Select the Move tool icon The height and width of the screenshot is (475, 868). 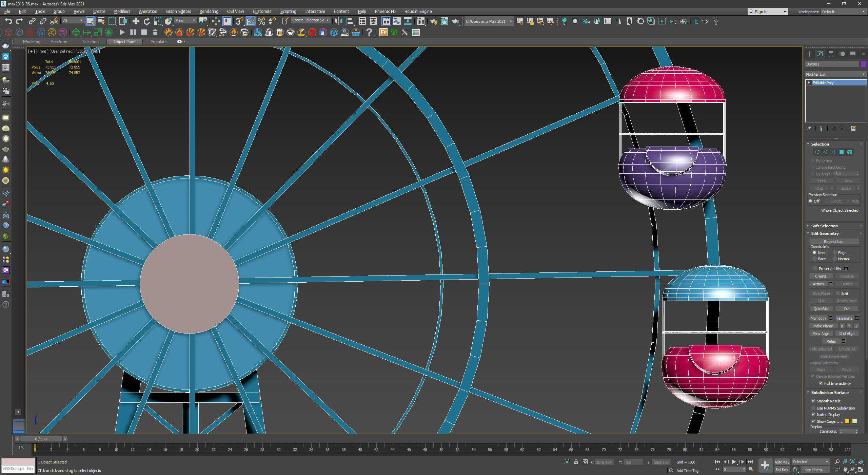click(x=136, y=21)
